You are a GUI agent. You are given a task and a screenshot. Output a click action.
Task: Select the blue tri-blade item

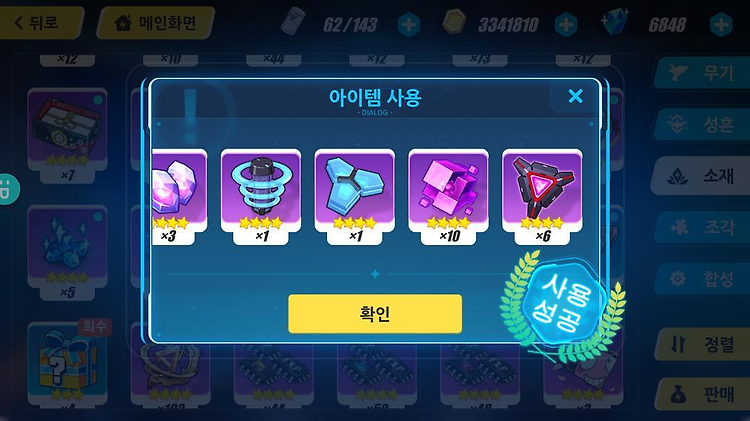[355, 197]
